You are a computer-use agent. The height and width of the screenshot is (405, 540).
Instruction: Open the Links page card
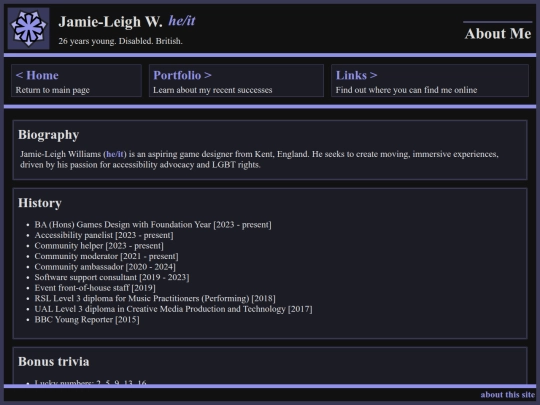click(x=430, y=81)
